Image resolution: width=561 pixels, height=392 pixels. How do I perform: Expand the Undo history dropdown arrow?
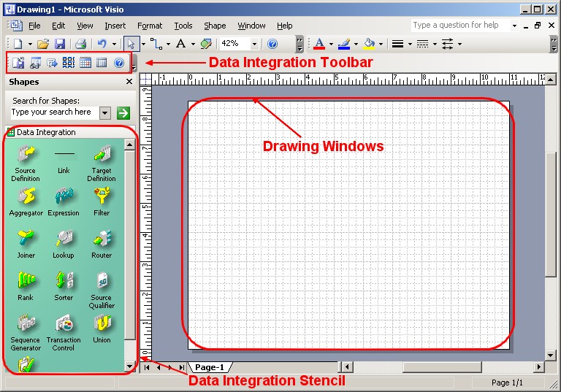[114, 45]
